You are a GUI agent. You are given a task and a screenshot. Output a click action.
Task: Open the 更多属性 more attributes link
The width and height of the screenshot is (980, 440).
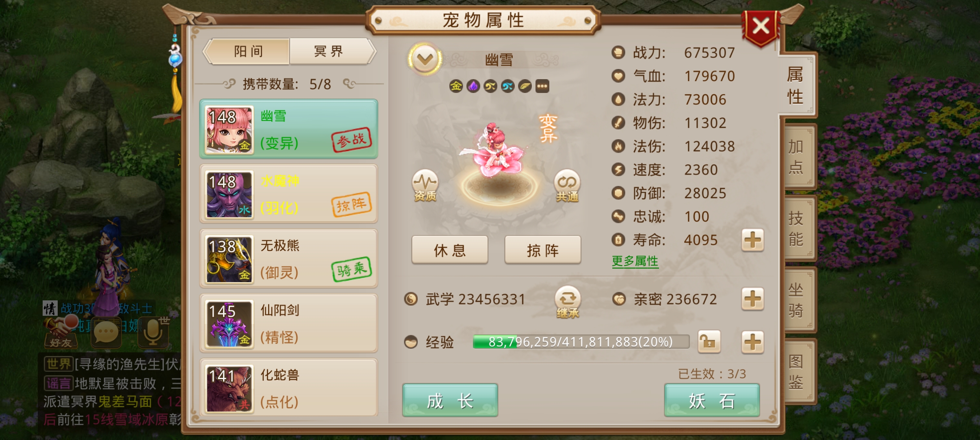635,261
